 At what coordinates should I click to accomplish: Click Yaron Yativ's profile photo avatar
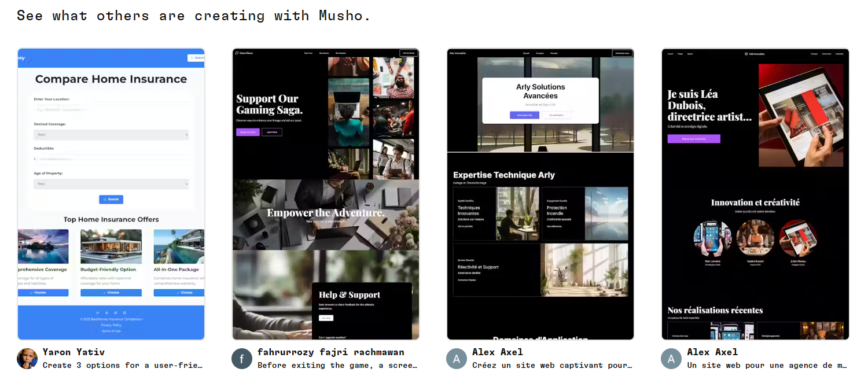pyautogui.click(x=27, y=359)
